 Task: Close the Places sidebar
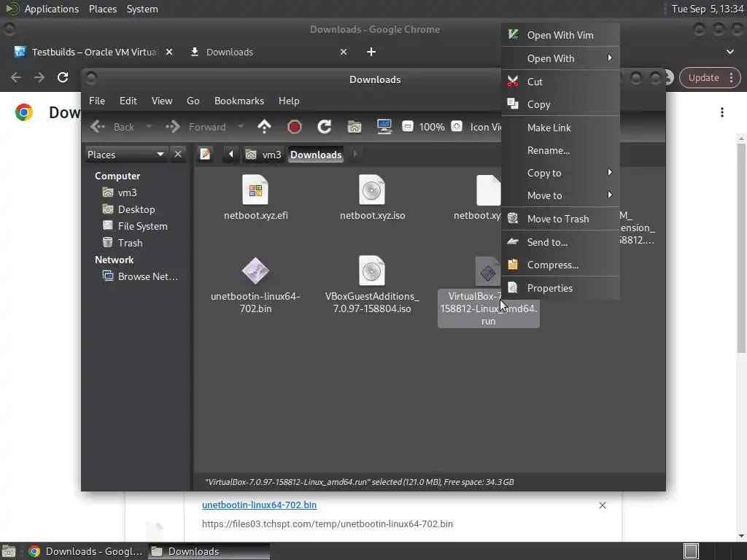click(x=178, y=155)
